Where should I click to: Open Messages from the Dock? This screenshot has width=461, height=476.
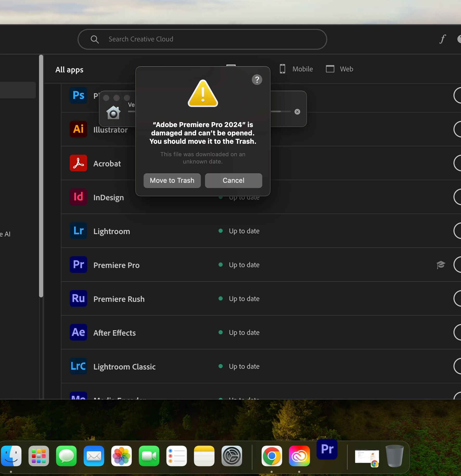tap(66, 456)
